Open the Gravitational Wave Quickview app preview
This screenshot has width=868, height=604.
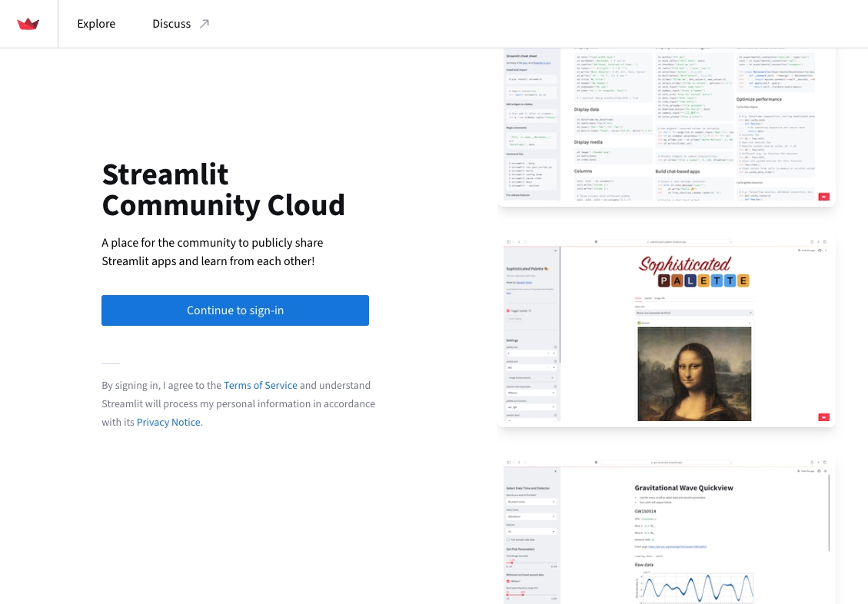tap(667, 530)
